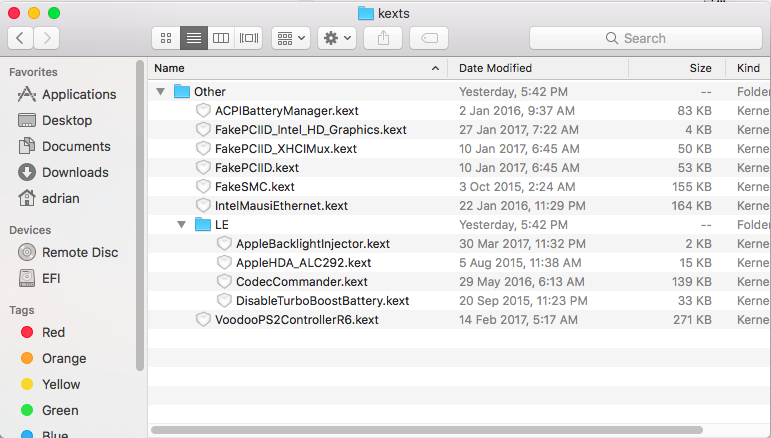Select list view mode toggle
The width and height of the screenshot is (771, 438).
point(194,38)
